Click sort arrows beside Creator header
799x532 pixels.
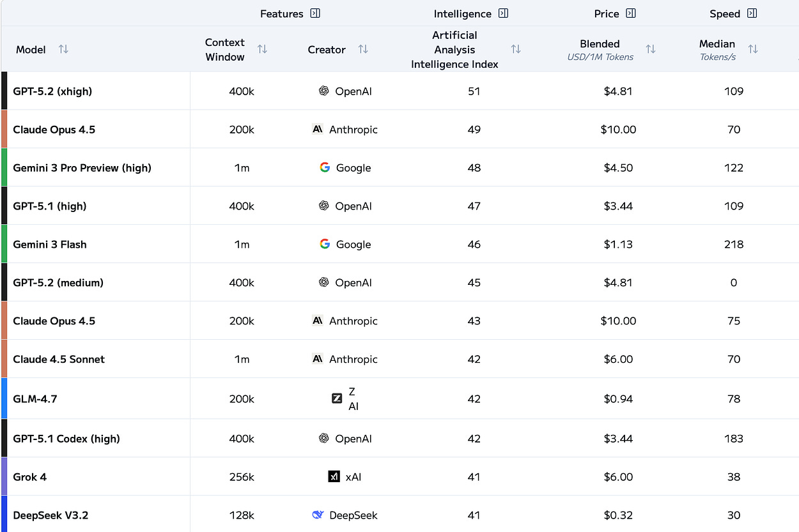click(x=363, y=49)
